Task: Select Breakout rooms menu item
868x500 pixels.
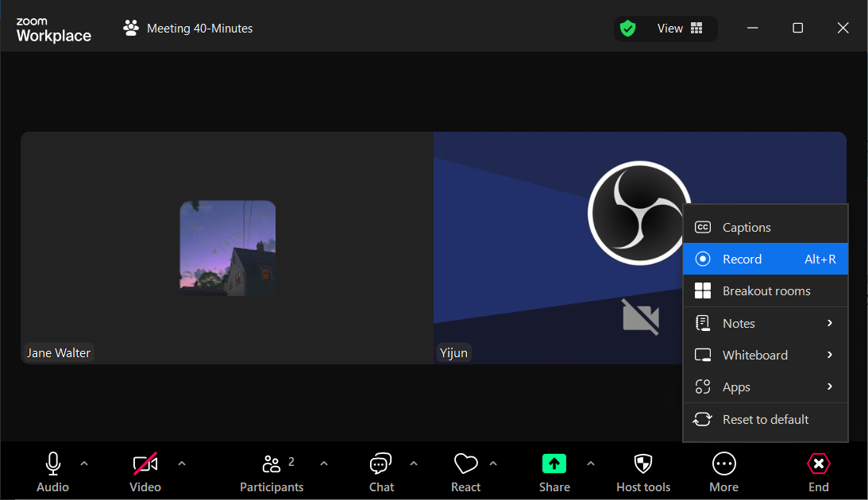Action: [x=765, y=291]
